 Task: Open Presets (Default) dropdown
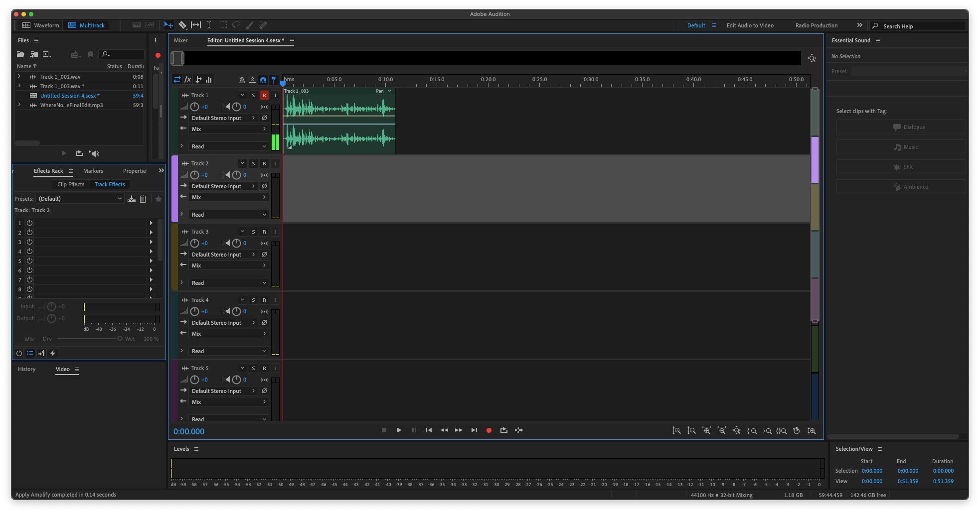coord(80,199)
